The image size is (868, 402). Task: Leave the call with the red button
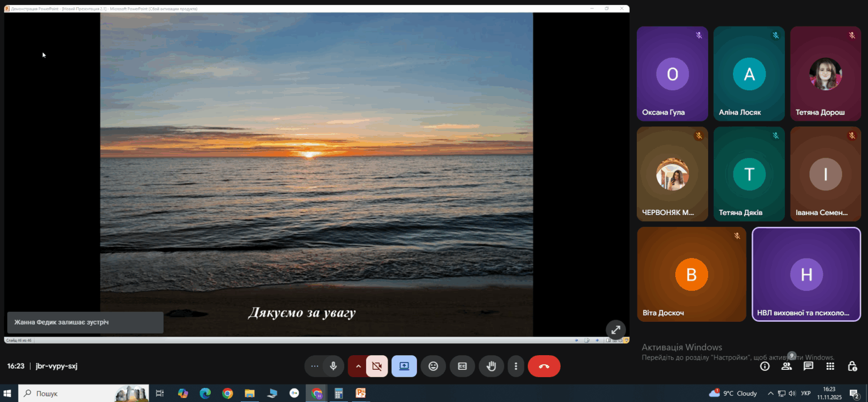point(544,366)
